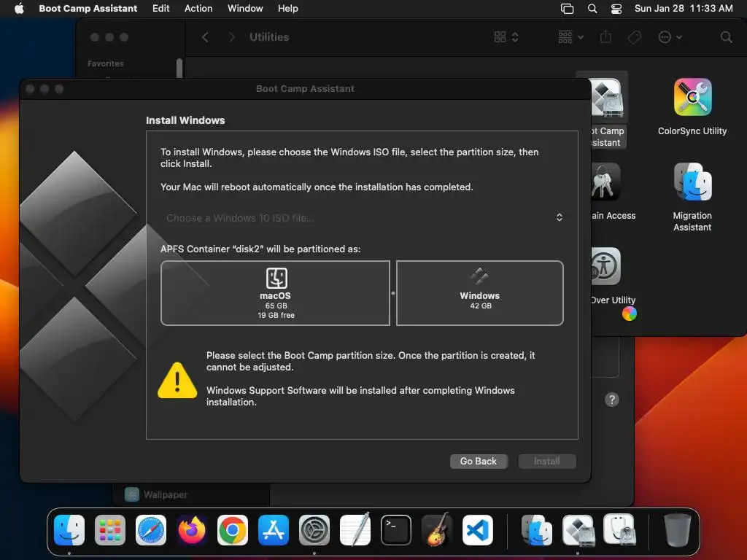Open the Help menu

pos(287,8)
